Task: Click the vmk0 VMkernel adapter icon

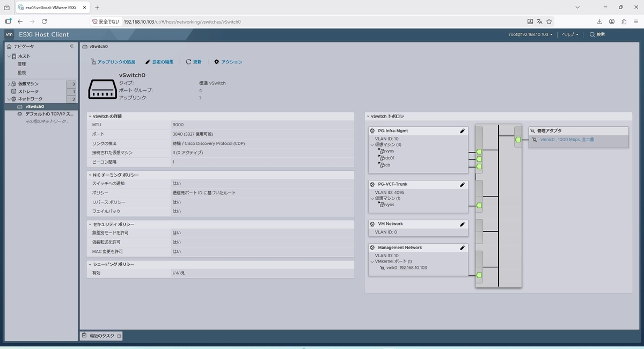Action: 382,267
